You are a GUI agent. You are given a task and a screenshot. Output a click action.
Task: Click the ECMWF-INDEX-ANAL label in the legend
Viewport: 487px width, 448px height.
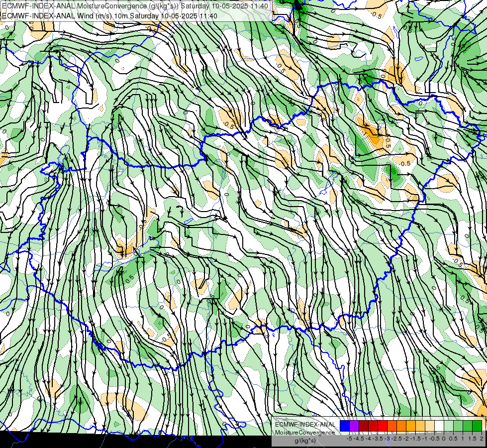coord(305,425)
